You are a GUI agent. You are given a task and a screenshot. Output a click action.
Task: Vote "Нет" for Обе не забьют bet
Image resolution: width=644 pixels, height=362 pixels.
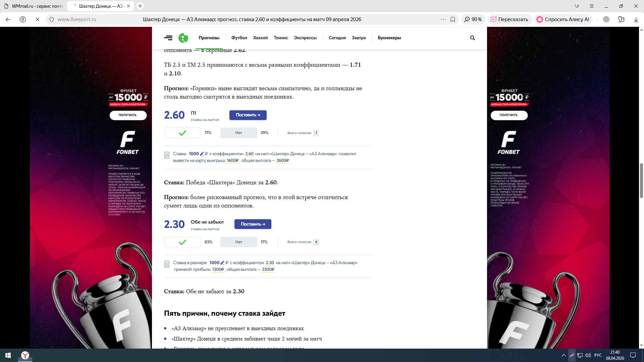pos(238,242)
